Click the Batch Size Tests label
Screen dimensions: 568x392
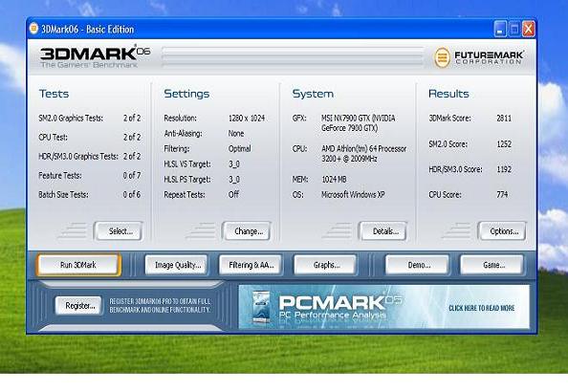(63, 194)
